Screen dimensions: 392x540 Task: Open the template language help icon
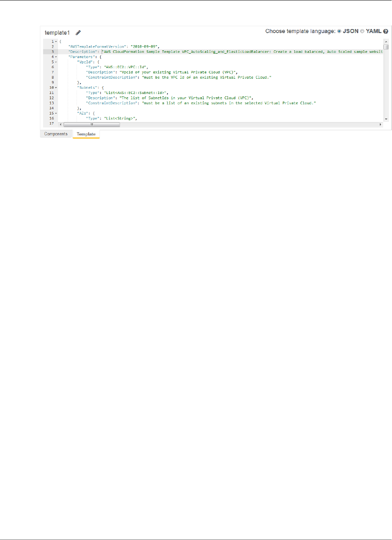pyautogui.click(x=386, y=31)
